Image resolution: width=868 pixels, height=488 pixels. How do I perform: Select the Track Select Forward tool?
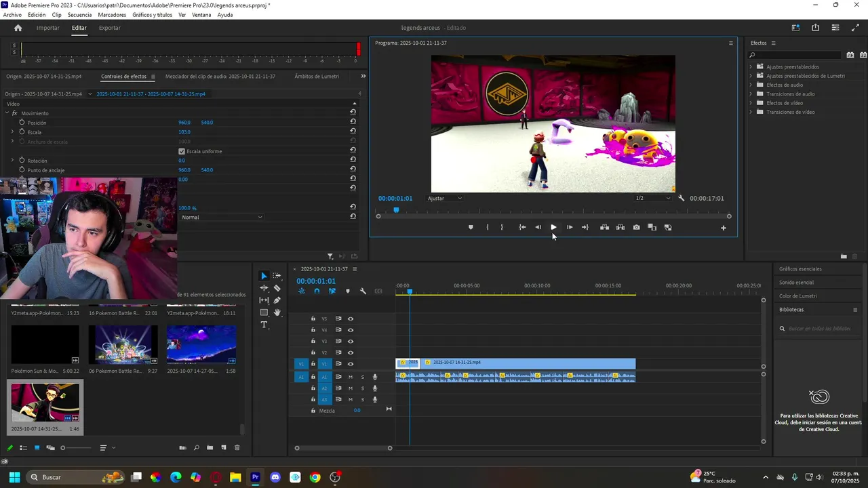click(x=277, y=276)
